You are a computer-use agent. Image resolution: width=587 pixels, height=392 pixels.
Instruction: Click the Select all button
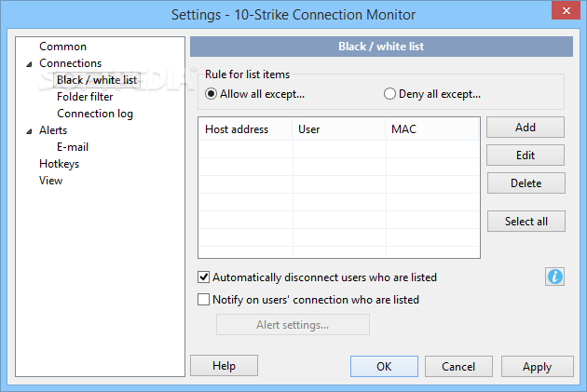[526, 221]
